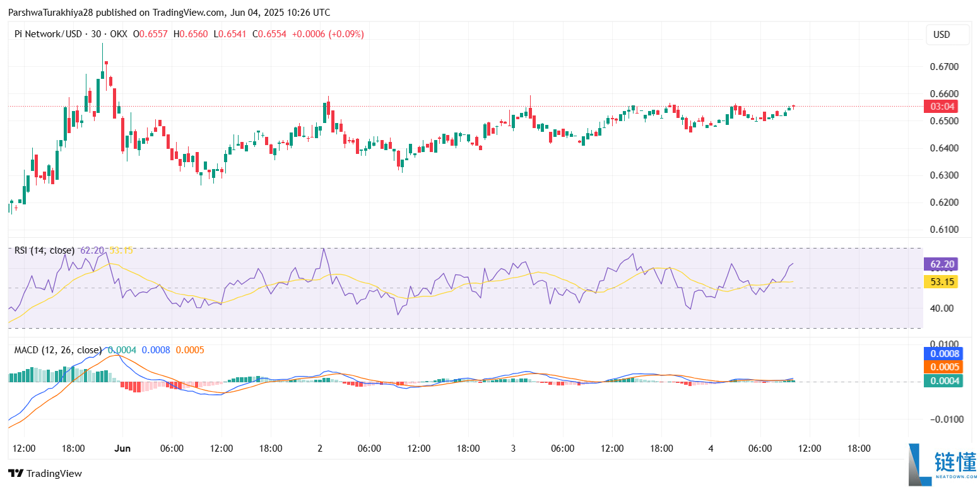Click date marker 4 on time axis
980x487 pixels.
[x=711, y=449]
